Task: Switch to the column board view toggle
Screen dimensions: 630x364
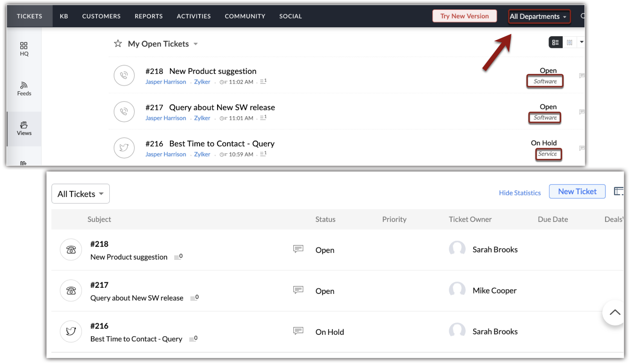Action: (x=570, y=42)
